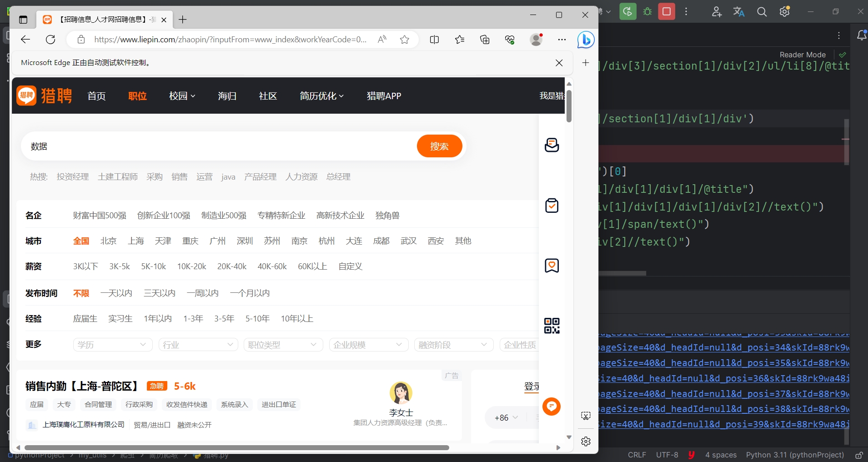Click UTF-8 encoding in PyCharm status bar

pyautogui.click(x=667, y=455)
